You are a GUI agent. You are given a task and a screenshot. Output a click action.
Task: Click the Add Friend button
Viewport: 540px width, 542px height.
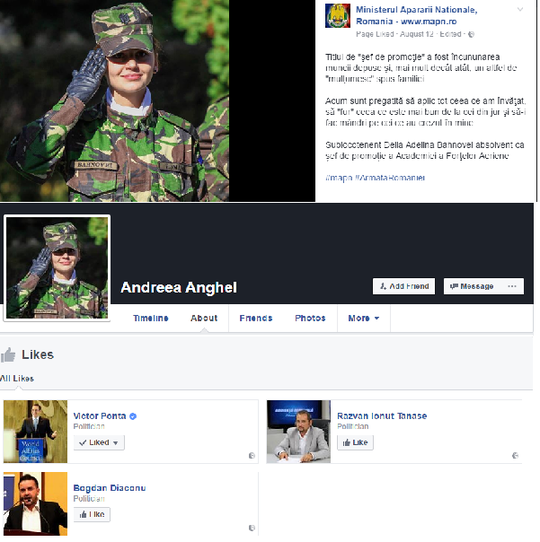(404, 286)
